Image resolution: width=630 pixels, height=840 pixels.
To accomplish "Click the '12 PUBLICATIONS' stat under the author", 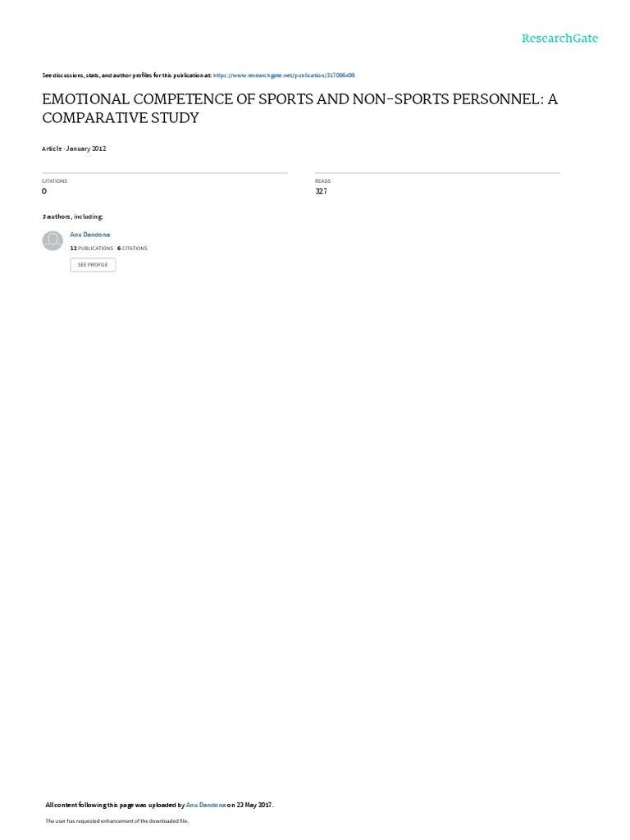I will click(92, 248).
